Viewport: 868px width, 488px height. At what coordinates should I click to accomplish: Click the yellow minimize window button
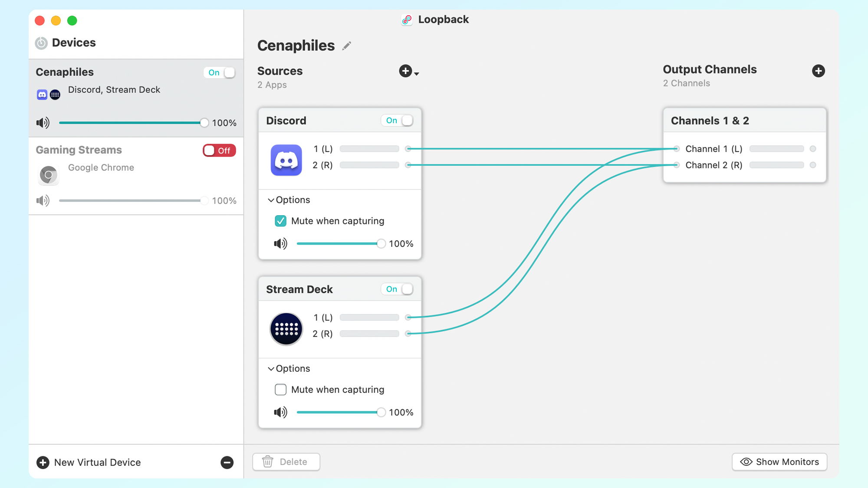56,20
